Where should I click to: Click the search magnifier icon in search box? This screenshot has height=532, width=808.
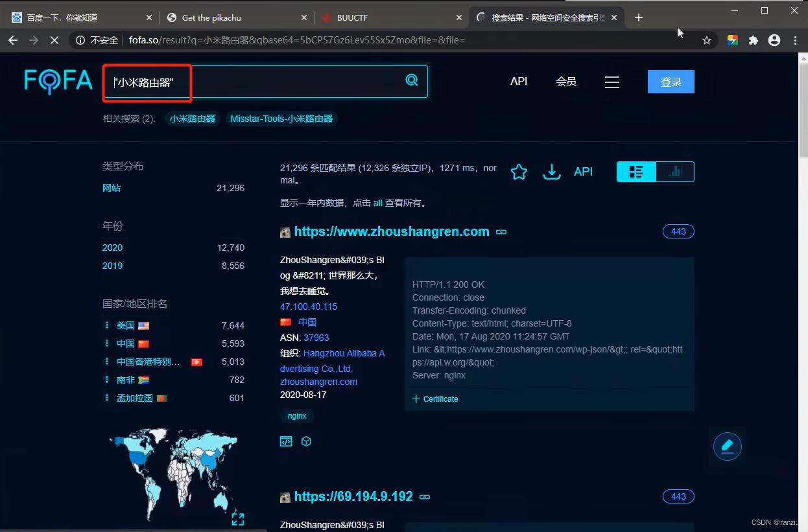[x=411, y=80]
